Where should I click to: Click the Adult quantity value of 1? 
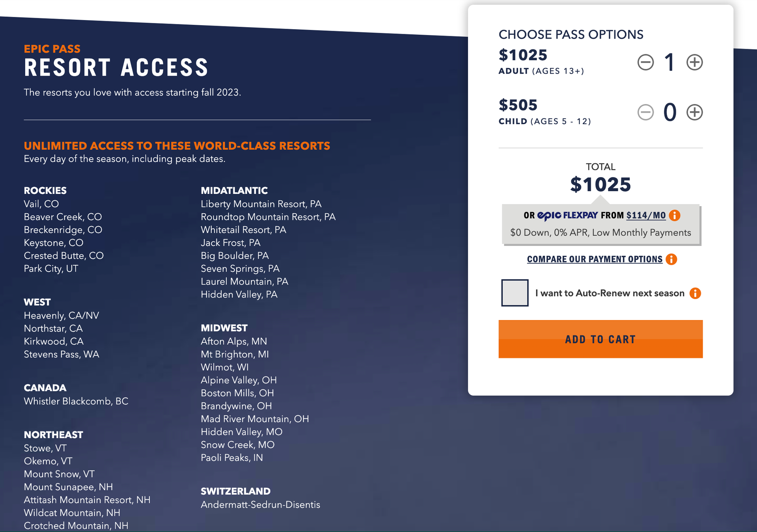(x=669, y=62)
